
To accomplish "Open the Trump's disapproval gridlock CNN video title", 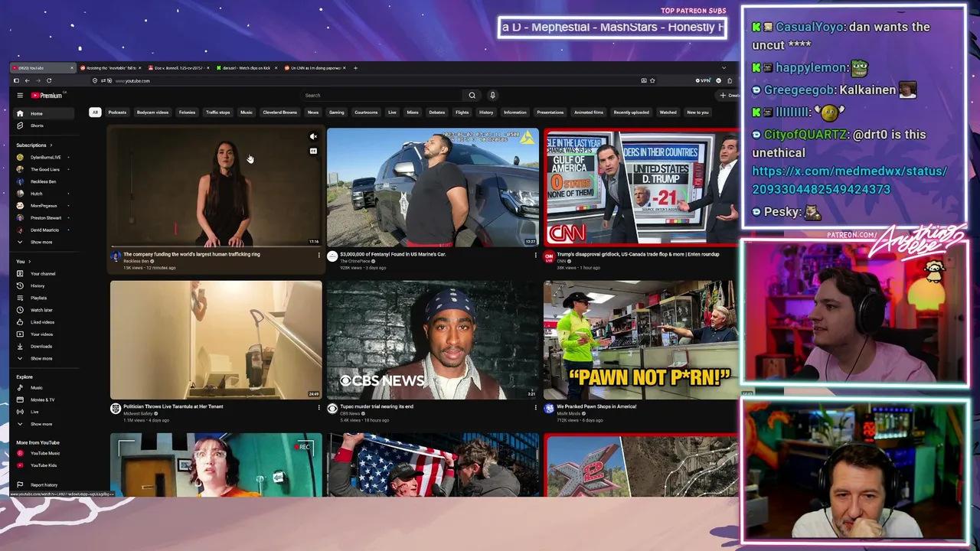I will tap(638, 254).
